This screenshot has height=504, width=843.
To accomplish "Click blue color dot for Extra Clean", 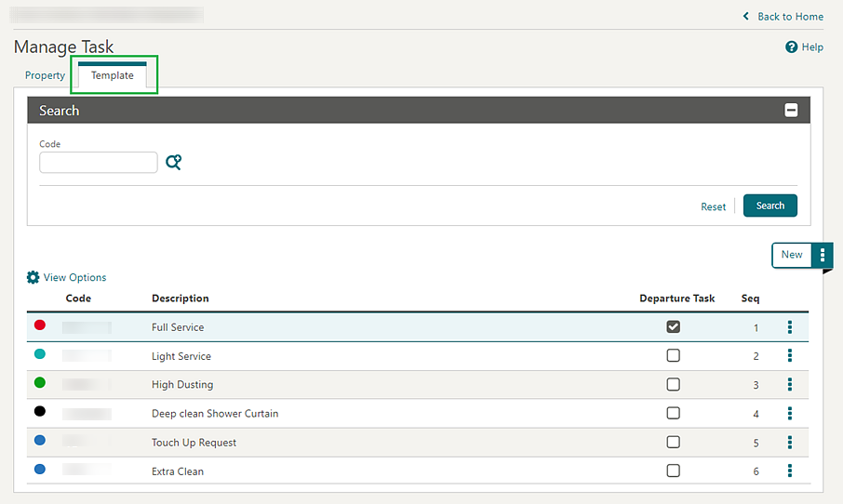I will [x=40, y=469].
